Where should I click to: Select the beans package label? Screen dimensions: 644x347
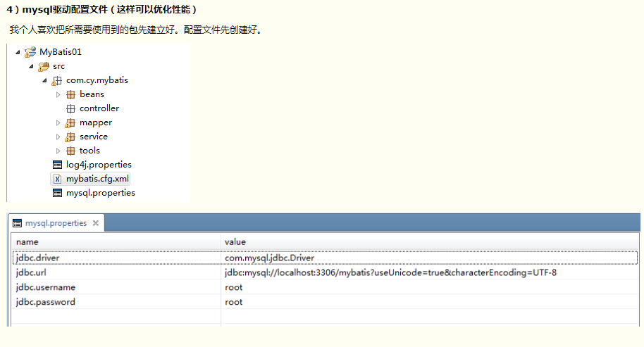tap(92, 94)
